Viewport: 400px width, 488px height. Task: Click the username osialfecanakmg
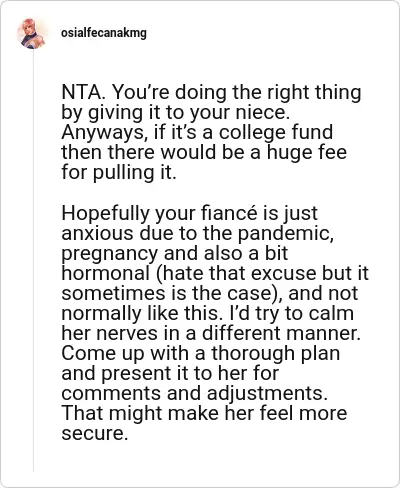(104, 33)
